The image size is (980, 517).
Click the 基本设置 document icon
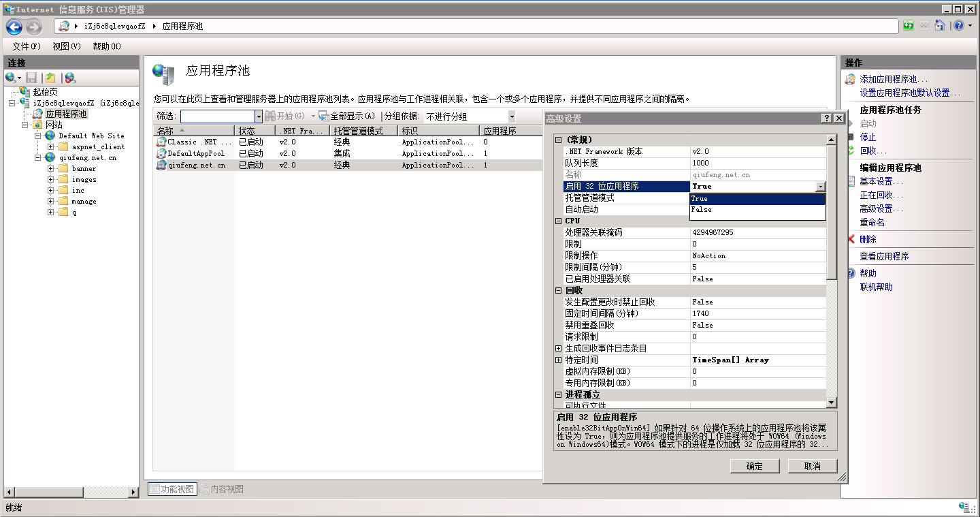(x=851, y=181)
